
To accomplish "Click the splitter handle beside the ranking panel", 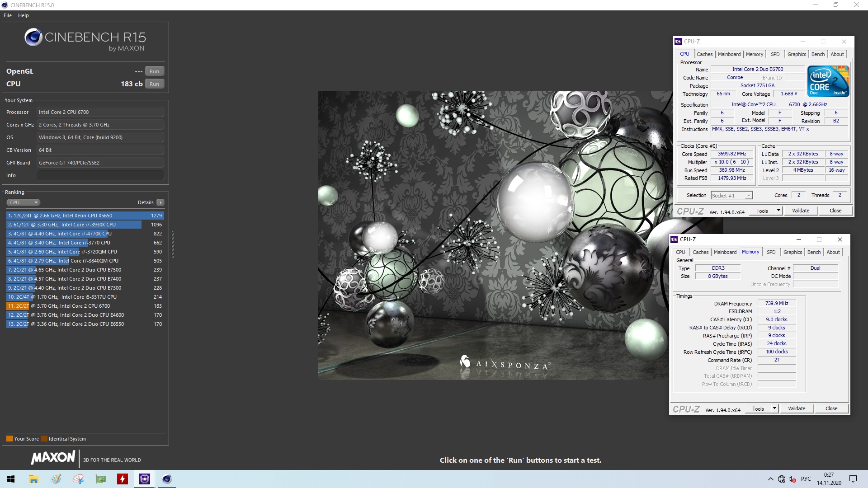I will [173, 244].
